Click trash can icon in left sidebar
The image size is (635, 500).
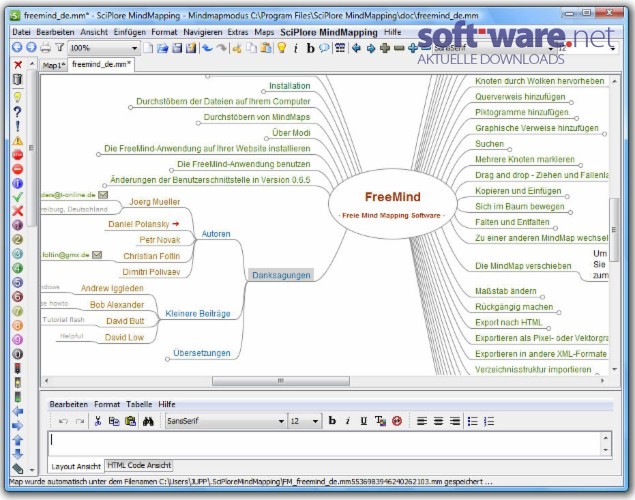[x=17, y=79]
